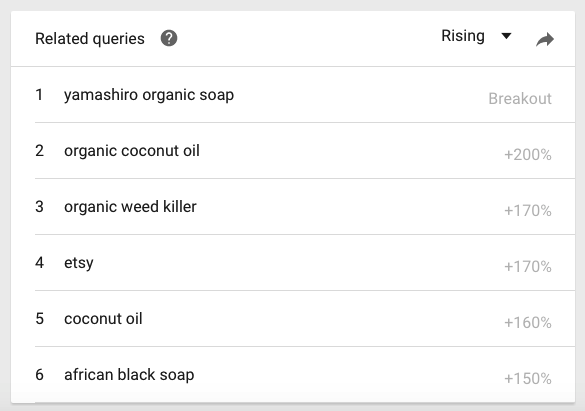Select the organic weed killer query
Screen dimensions: 585x411
pyautogui.click(x=130, y=207)
